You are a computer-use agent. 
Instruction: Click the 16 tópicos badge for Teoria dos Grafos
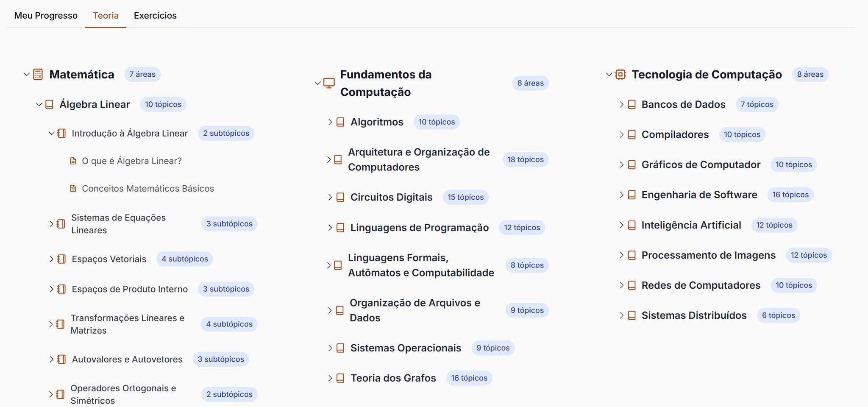(x=469, y=378)
